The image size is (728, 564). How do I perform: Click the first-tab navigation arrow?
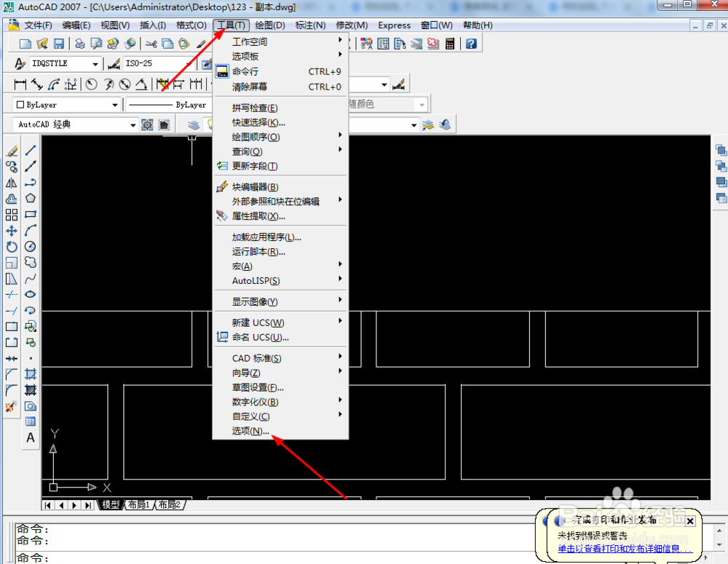pos(48,505)
